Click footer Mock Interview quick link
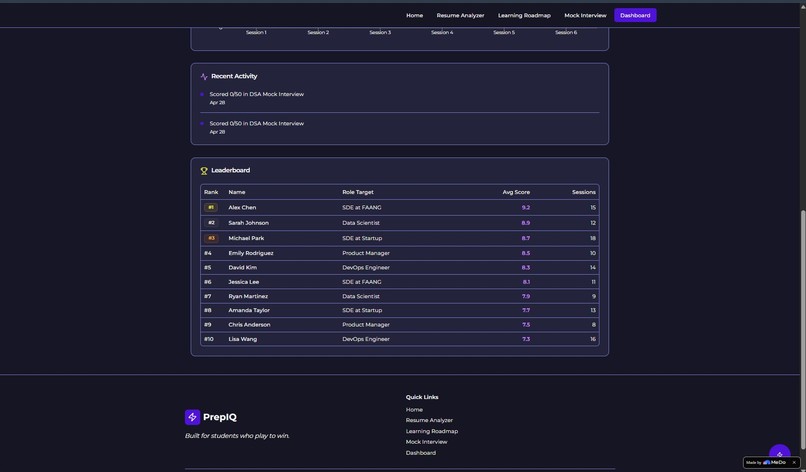 [426, 442]
